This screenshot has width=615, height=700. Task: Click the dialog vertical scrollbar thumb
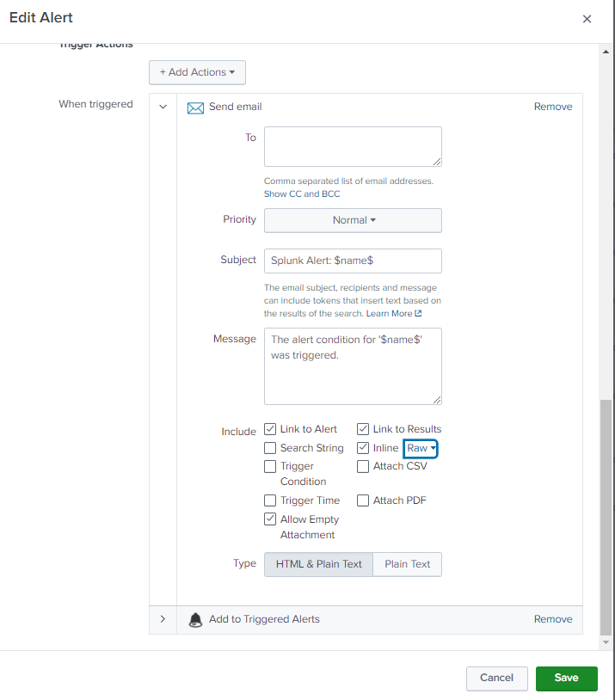click(606, 517)
